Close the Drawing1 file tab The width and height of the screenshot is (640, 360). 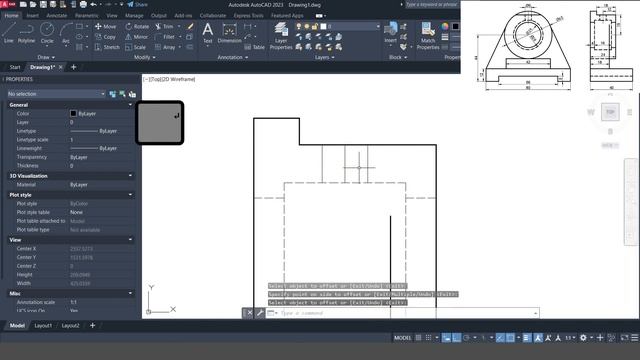coord(61,67)
